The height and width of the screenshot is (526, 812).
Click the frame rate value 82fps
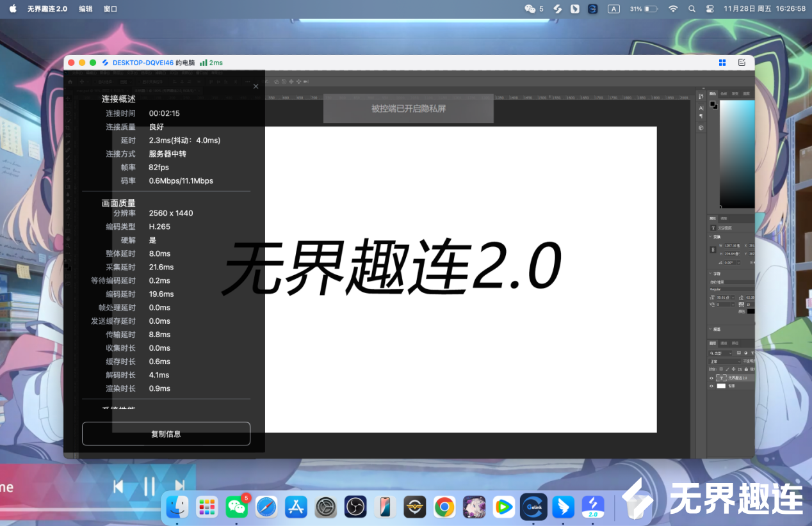tap(159, 167)
